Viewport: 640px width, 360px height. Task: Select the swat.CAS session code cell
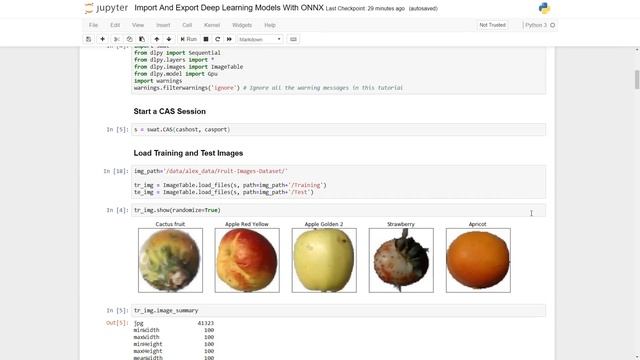click(x=338, y=129)
